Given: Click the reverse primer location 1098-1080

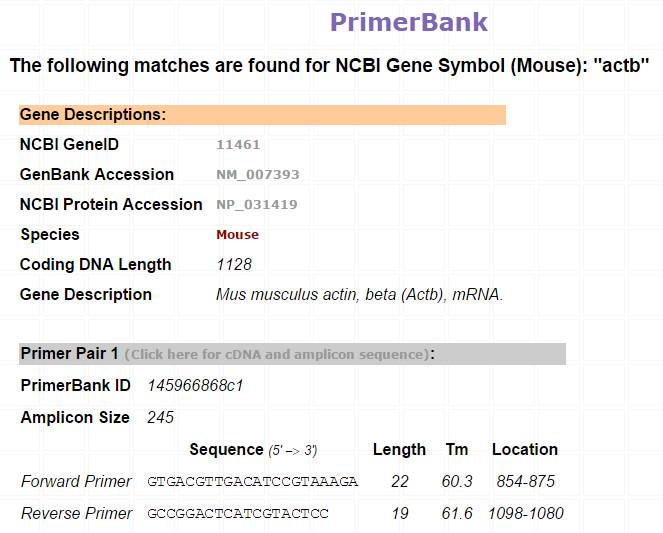Looking at the screenshot, I should tap(526, 514).
